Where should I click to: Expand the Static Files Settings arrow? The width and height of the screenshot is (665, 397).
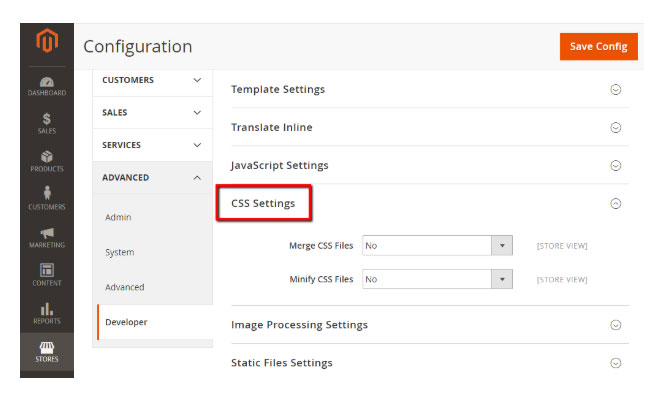point(615,363)
